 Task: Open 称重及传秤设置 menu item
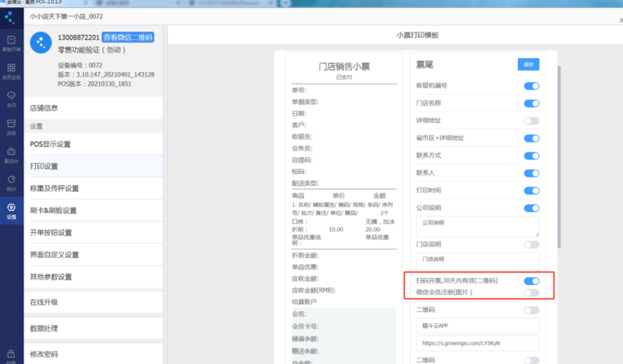point(93,188)
